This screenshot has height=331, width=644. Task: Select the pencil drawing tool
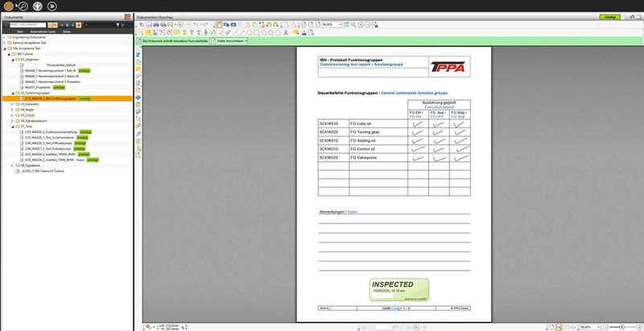(x=222, y=32)
